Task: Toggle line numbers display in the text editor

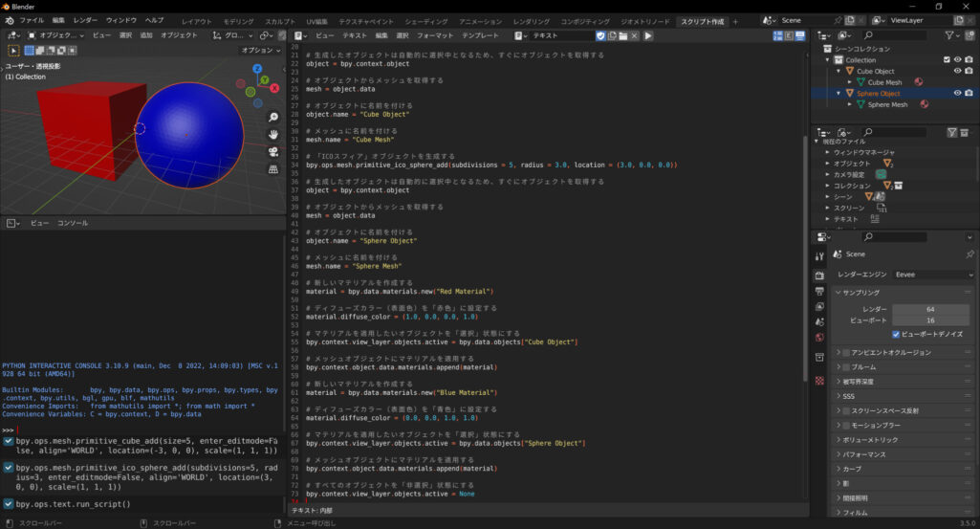Action: coord(778,35)
